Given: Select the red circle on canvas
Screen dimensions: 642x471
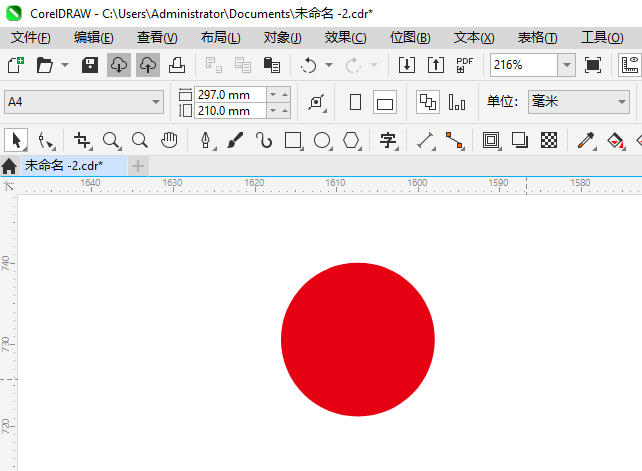Looking at the screenshot, I should (x=358, y=340).
